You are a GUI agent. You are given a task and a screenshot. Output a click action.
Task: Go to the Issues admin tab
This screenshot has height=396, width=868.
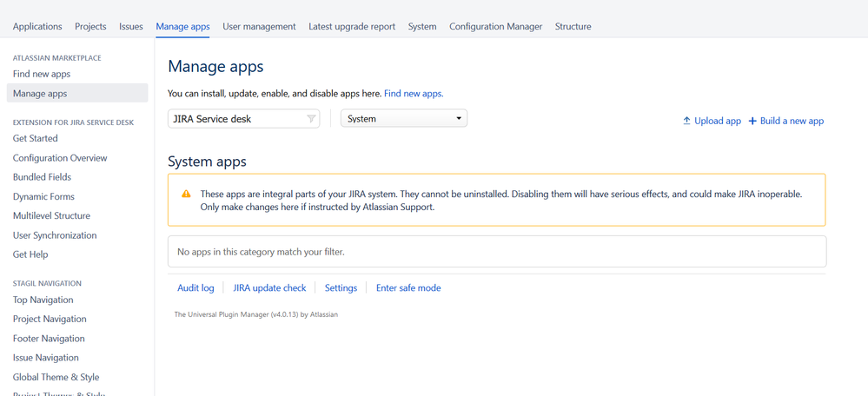tap(131, 27)
